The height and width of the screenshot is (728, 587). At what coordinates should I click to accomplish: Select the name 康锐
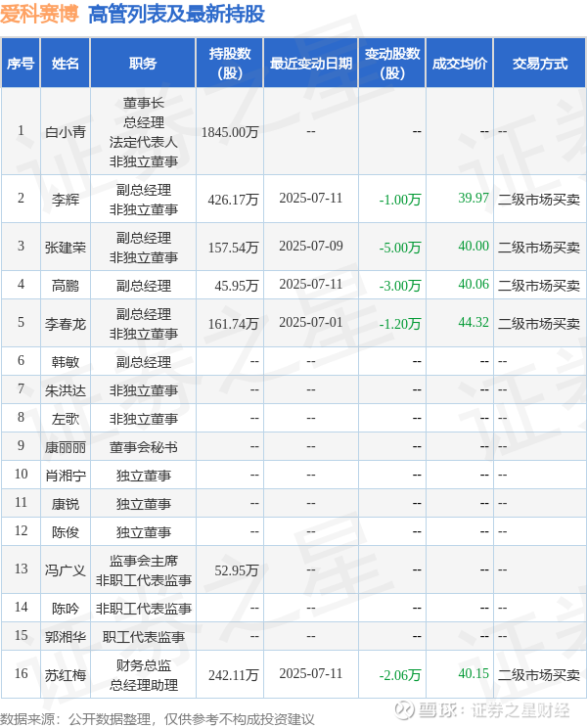(66, 504)
